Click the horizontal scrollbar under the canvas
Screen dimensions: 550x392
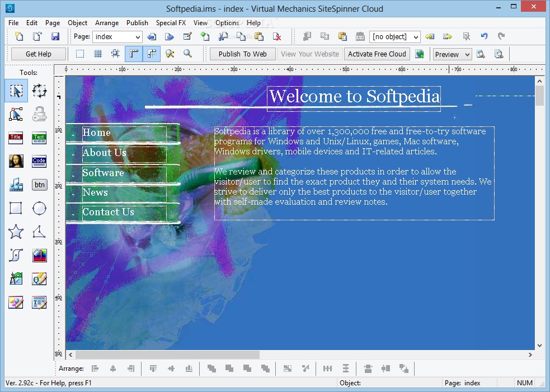pos(300,355)
